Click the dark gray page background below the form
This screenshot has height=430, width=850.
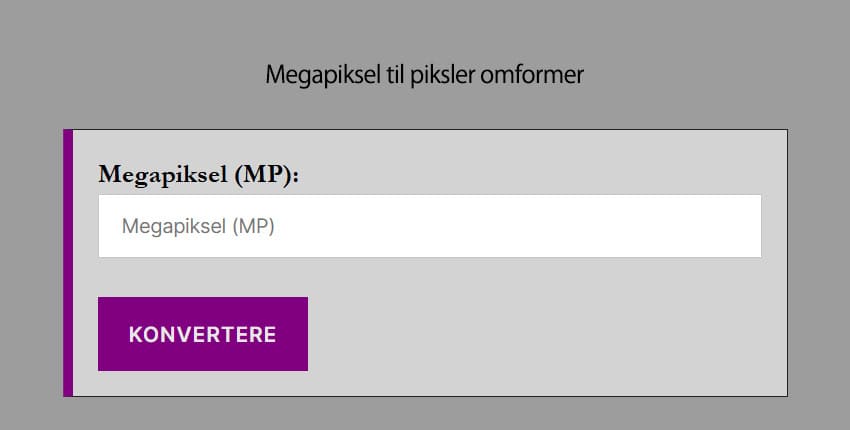pos(424,414)
